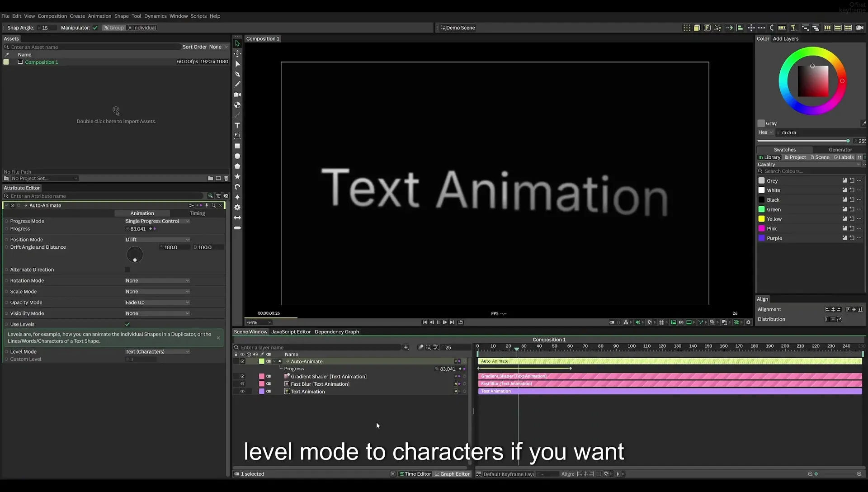
Task: Open the Opacity Mode dropdown
Action: pyautogui.click(x=157, y=303)
